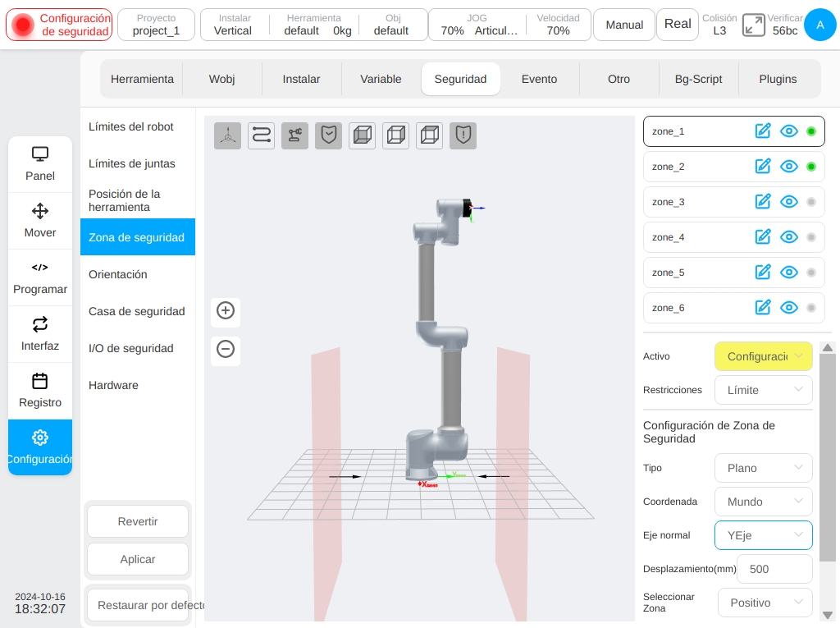
Task: Edit zone_3 with the pencil icon
Action: point(763,202)
